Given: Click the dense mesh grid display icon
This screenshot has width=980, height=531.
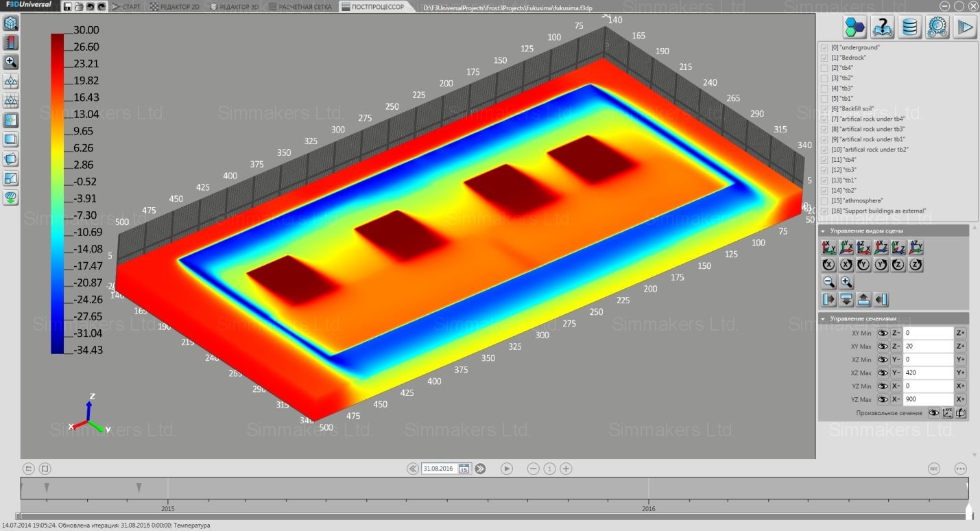Looking at the screenshot, I should [x=11, y=100].
